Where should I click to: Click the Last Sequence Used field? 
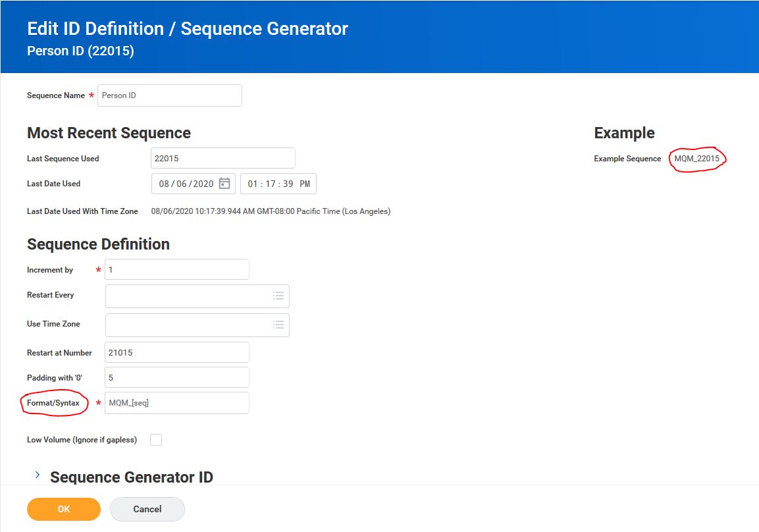coord(222,158)
